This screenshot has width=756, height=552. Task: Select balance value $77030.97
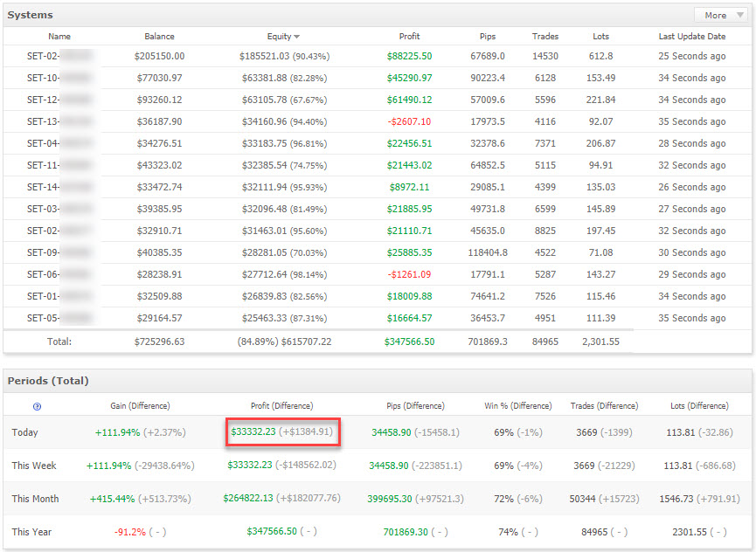coord(159,78)
